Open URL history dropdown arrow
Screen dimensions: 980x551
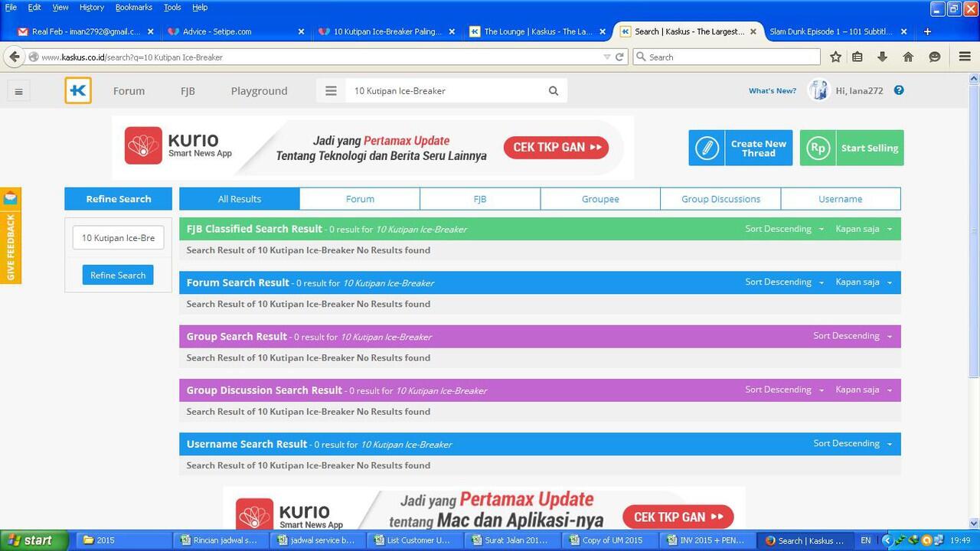coord(606,57)
